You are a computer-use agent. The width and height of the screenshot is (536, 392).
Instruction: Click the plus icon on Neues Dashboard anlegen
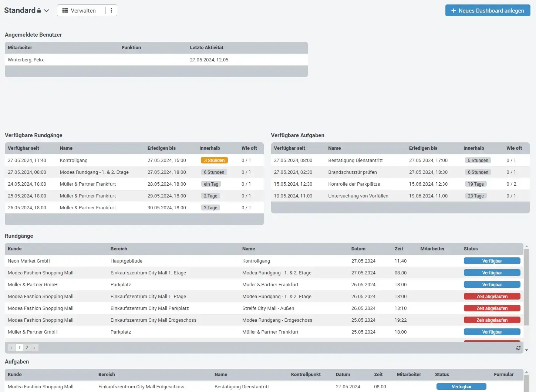[454, 10]
